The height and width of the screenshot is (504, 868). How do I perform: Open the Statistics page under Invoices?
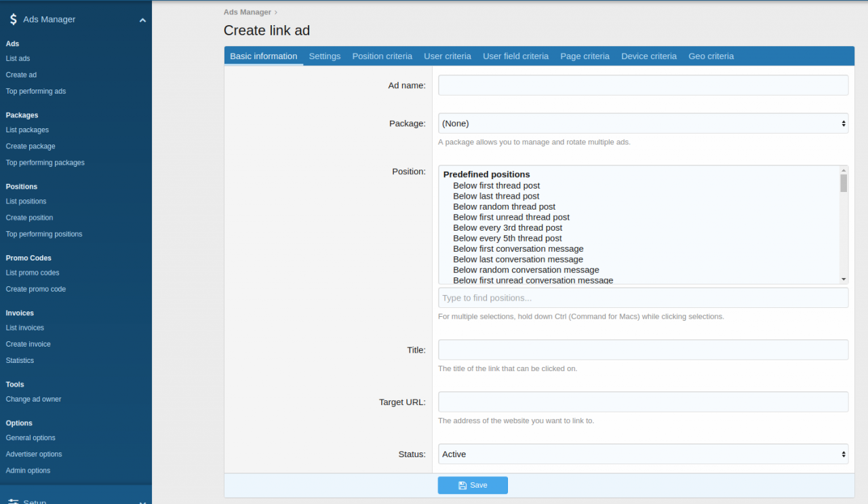click(20, 360)
